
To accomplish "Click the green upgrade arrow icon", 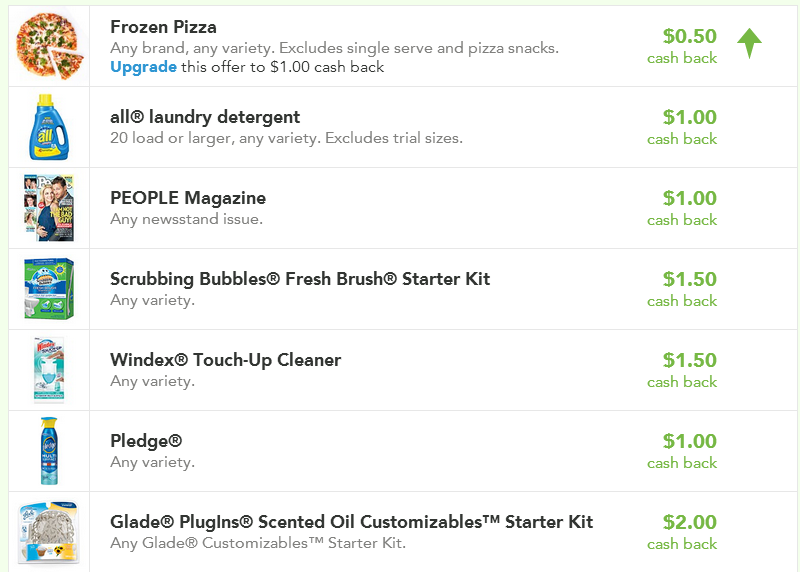I will [x=749, y=43].
